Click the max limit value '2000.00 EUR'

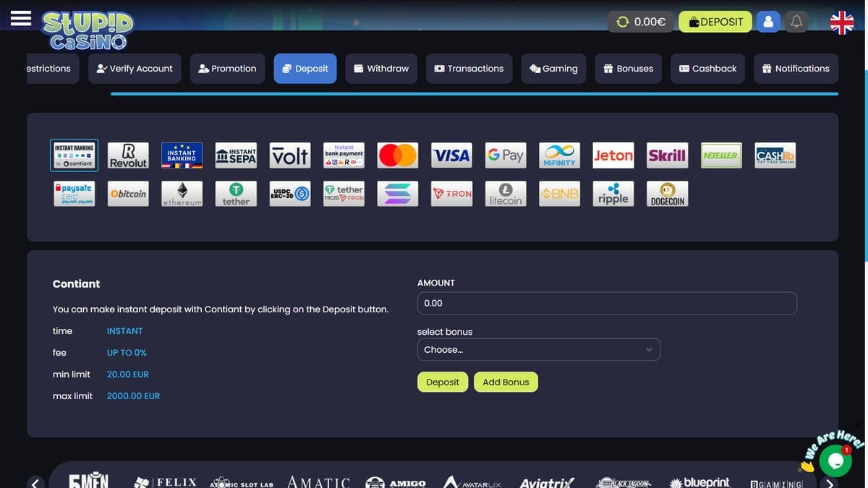coord(134,396)
